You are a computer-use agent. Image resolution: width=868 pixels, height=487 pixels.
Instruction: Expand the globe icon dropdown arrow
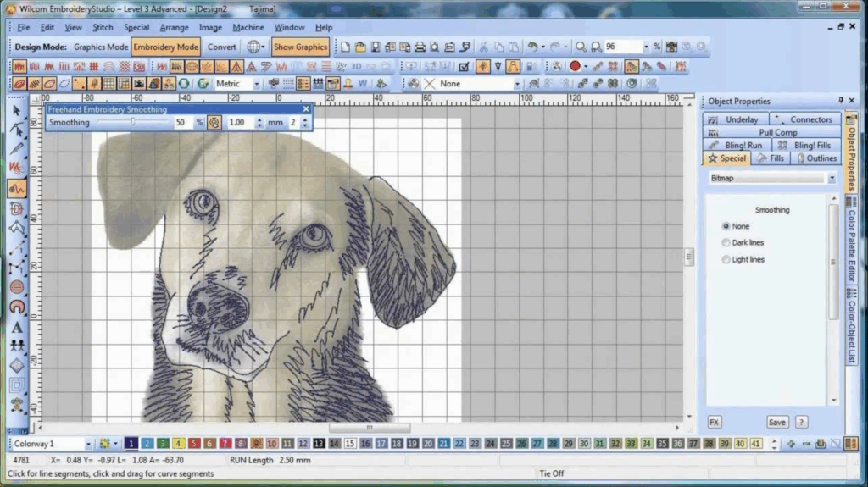click(263, 47)
